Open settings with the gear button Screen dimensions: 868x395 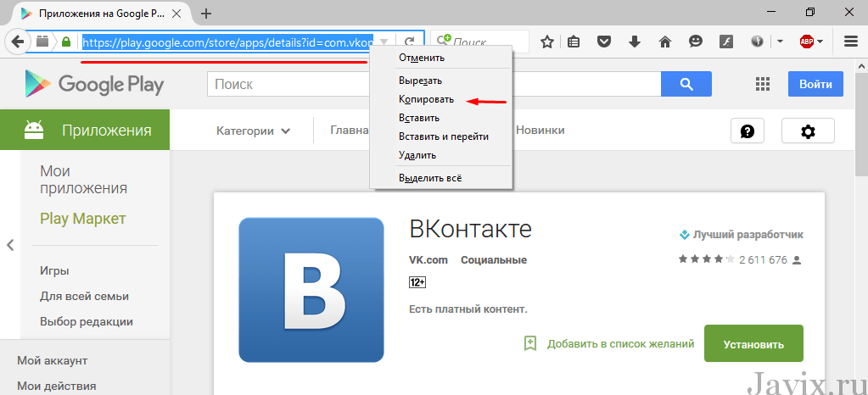[809, 131]
